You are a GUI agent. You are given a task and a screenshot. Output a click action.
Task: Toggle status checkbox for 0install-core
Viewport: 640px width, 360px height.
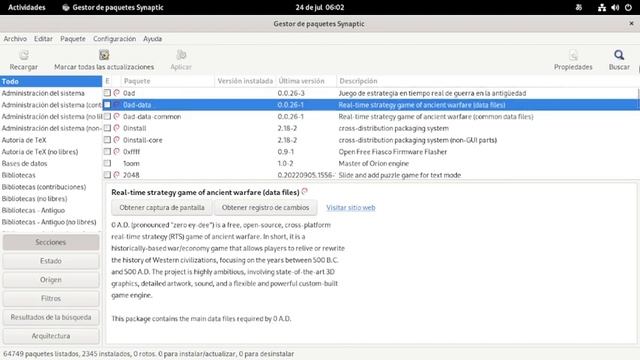coord(107,140)
